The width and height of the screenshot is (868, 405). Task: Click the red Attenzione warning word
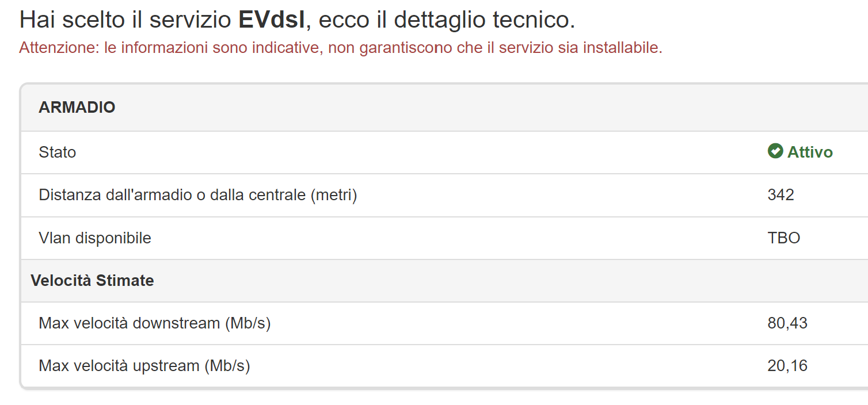click(x=59, y=48)
